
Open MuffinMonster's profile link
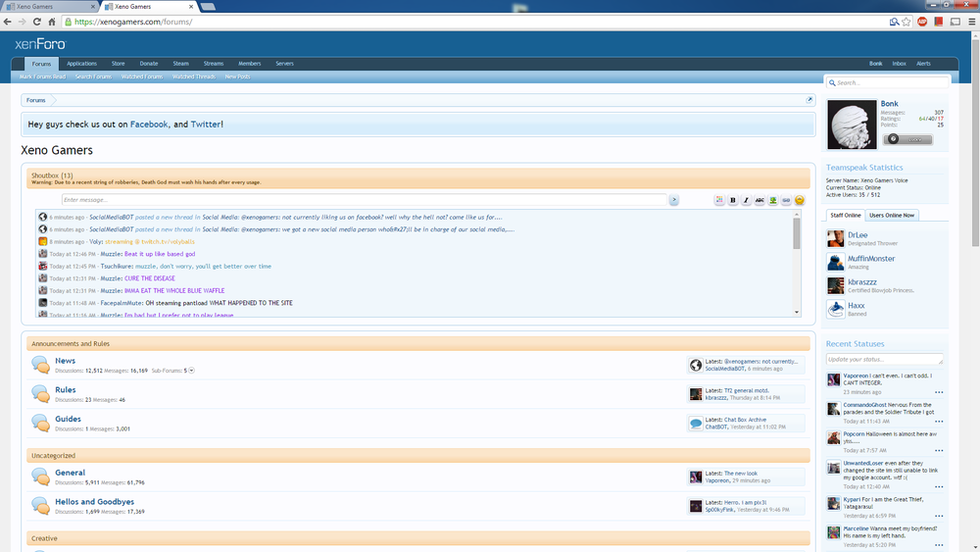pos(871,258)
